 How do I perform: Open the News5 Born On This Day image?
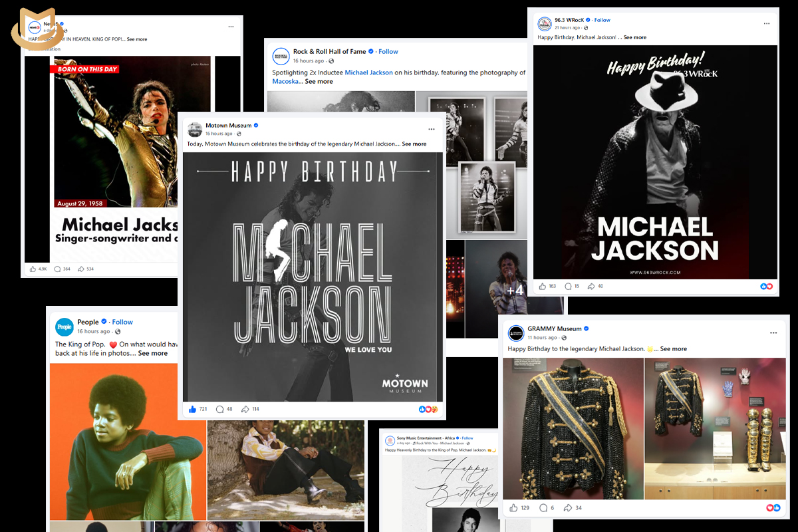132,159
